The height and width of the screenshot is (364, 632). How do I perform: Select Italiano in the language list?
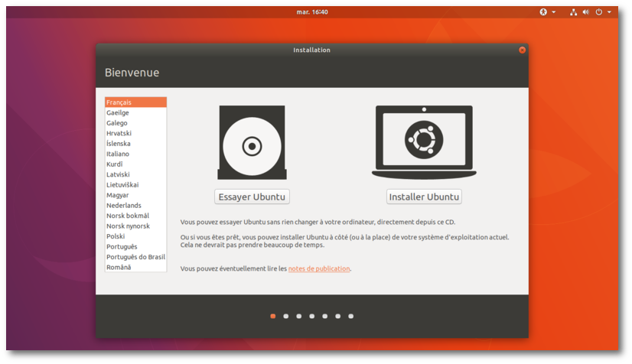pyautogui.click(x=136, y=154)
